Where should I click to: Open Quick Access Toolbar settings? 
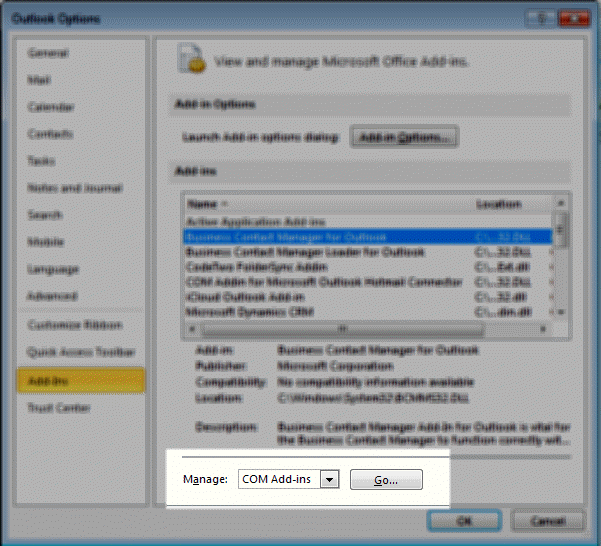point(81,353)
